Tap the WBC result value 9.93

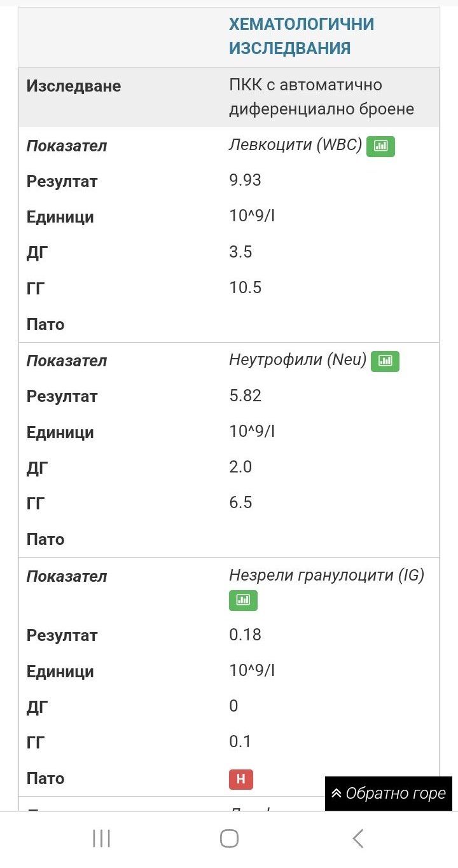click(245, 181)
